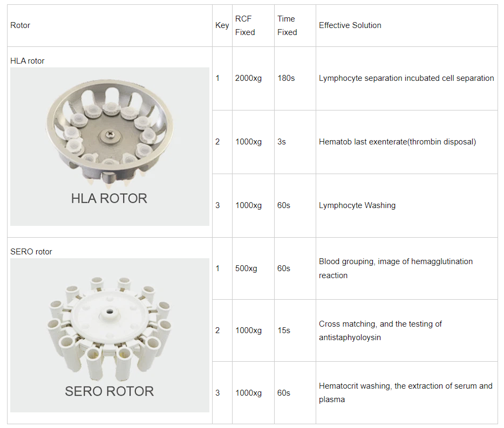This screenshot has width=504, height=428.
Task: Click the 'Hematob last exenterate' description
Action: pos(397,142)
